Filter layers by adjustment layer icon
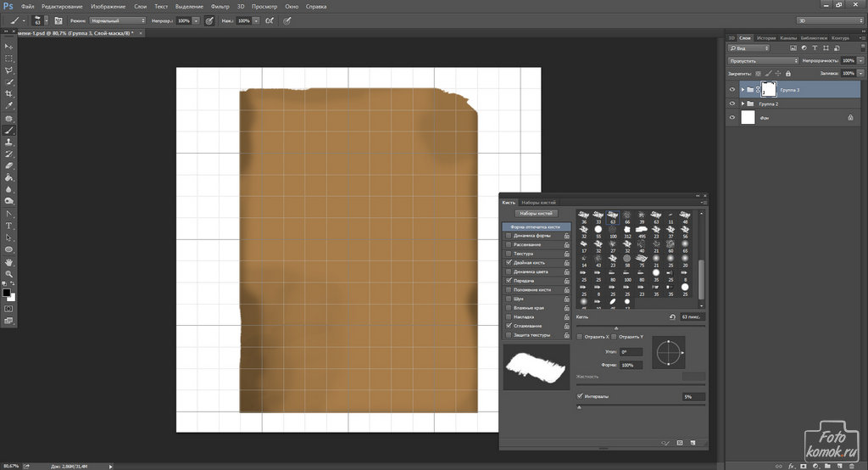Viewport: 868px width, 470px height. point(804,48)
